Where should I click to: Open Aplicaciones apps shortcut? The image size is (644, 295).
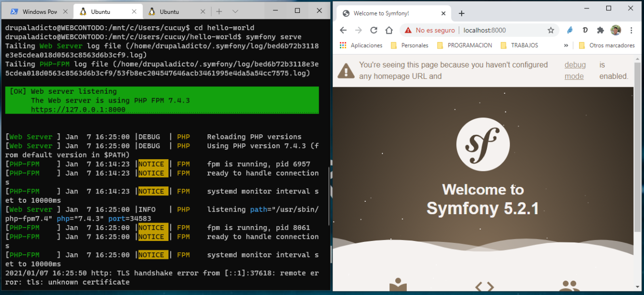coord(361,45)
